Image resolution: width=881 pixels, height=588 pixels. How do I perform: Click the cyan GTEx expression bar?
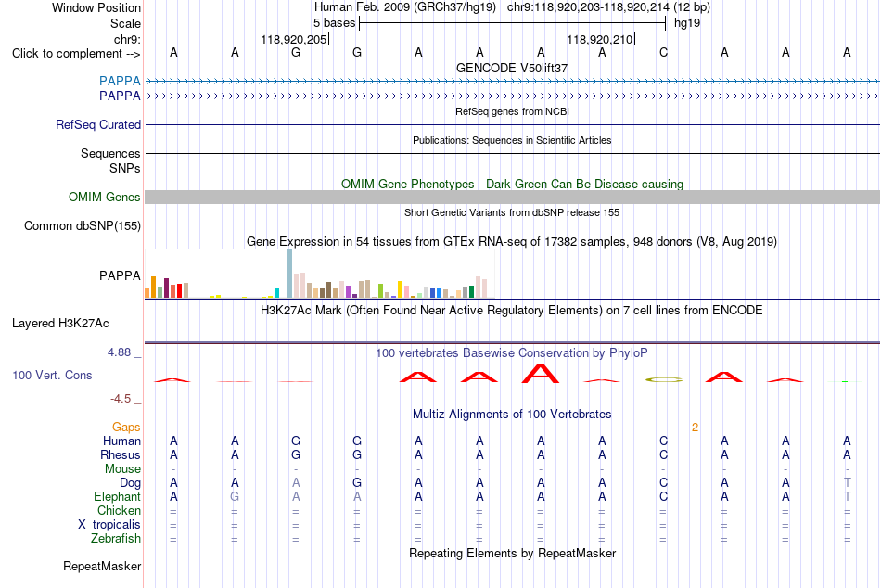tap(276, 293)
